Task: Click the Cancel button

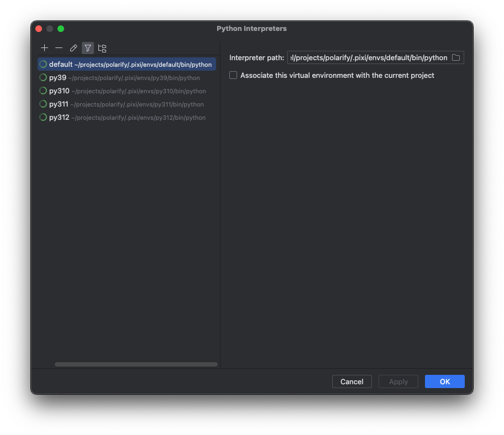Action: [351, 381]
